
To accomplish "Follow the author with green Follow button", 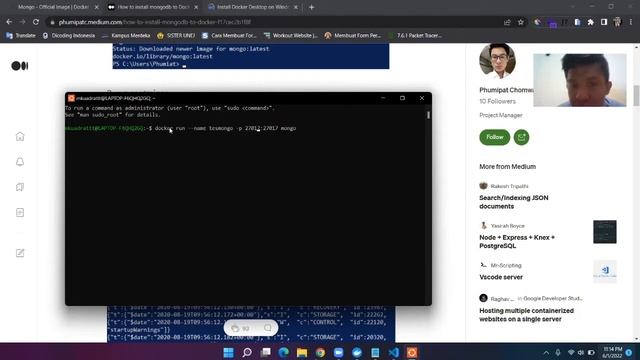I will point(494,137).
